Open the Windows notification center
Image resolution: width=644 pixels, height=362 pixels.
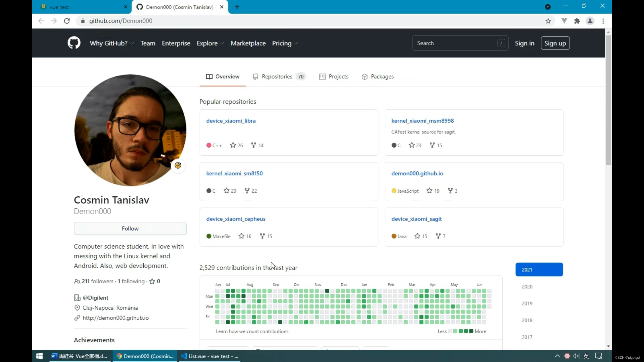(x=598, y=356)
